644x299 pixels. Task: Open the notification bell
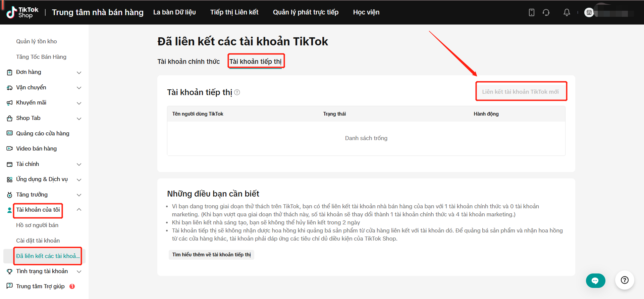(x=567, y=12)
